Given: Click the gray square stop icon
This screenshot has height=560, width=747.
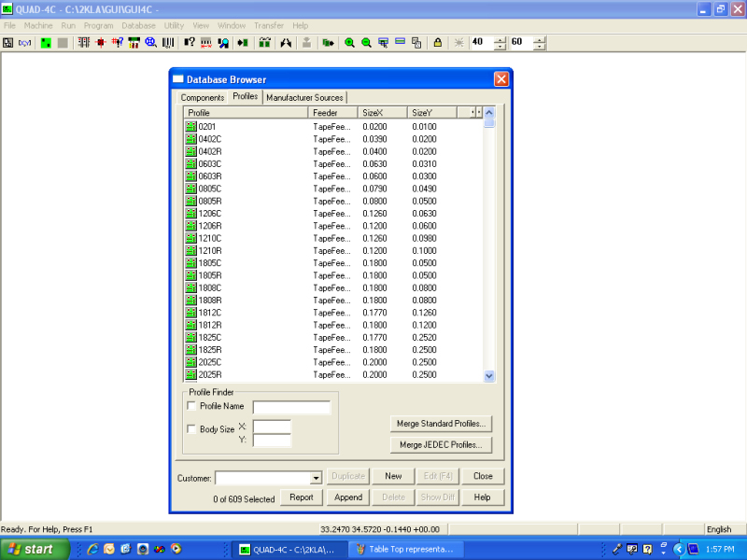Looking at the screenshot, I should point(63,43).
